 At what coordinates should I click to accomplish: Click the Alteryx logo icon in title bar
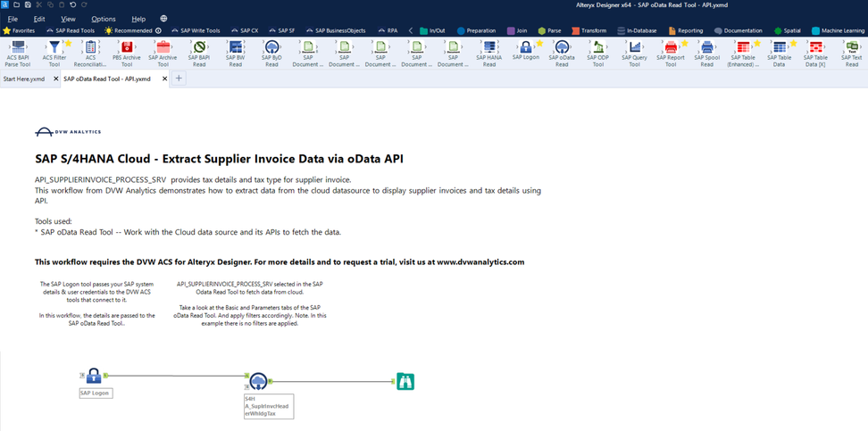click(x=5, y=4)
